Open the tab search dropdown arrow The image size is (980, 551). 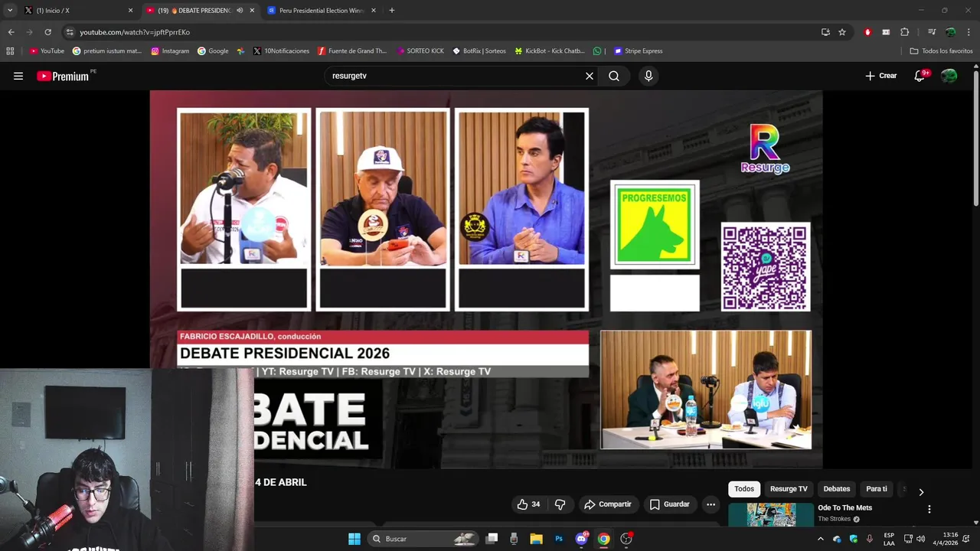pos(10,11)
